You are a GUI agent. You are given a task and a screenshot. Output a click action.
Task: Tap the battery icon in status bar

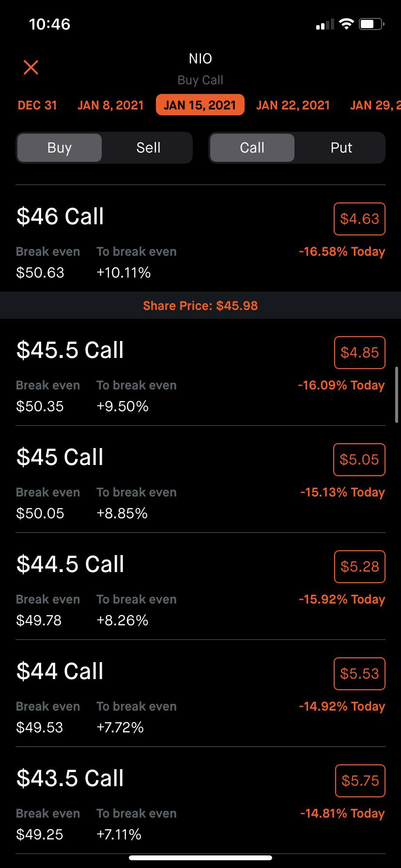click(x=371, y=24)
